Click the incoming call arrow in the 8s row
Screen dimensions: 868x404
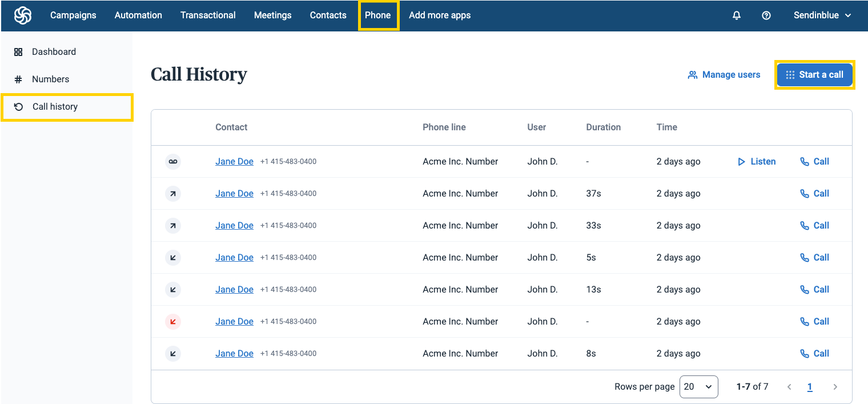(173, 354)
